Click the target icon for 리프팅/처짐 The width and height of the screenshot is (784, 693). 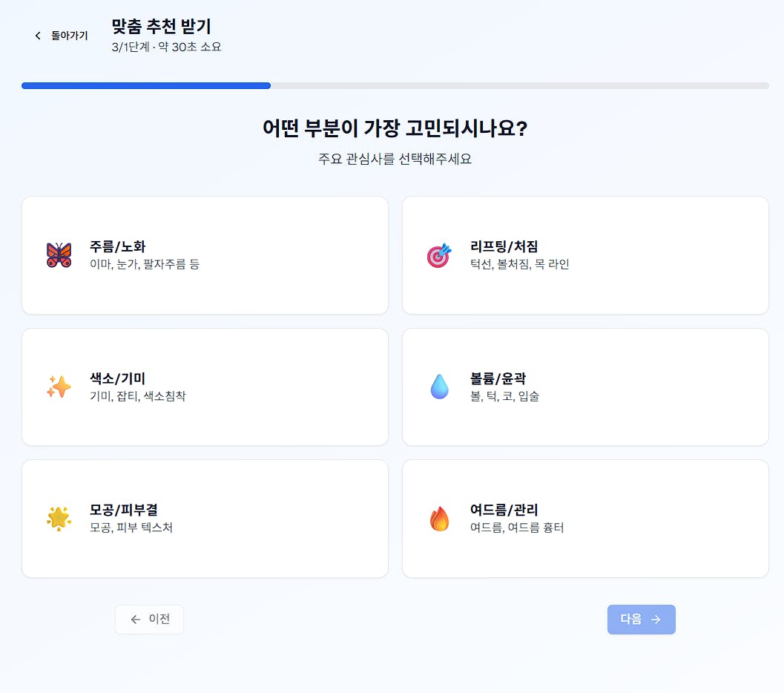439,255
